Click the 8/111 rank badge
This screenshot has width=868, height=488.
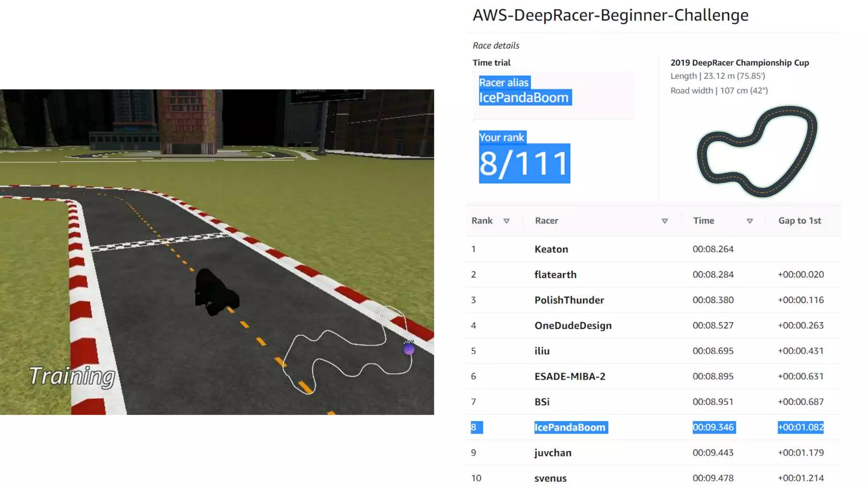coord(524,164)
